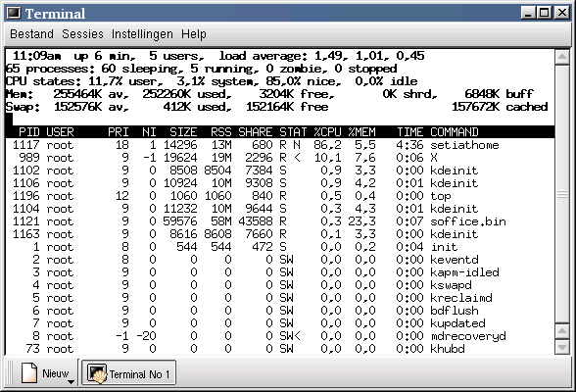Maximize the Terminal window
576x392 pixels.
point(544,13)
